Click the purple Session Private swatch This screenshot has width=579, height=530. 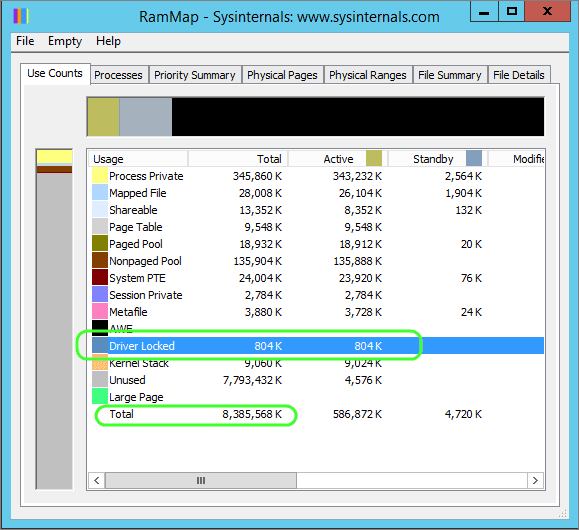click(100, 294)
